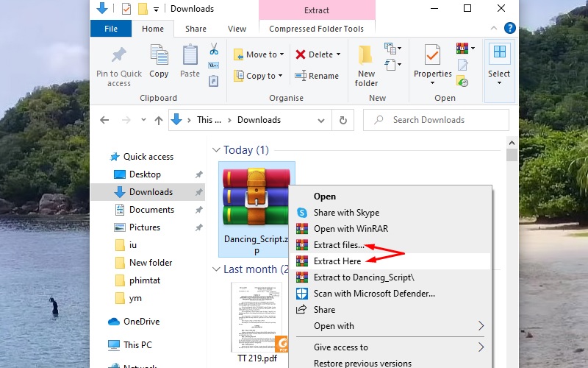
Task: Open the File tab
Action: click(111, 29)
